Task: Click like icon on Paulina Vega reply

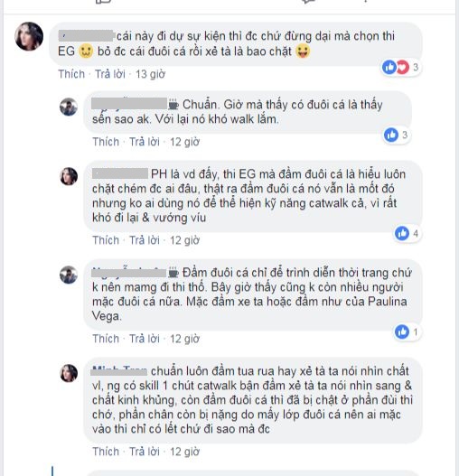Action: pos(402,331)
